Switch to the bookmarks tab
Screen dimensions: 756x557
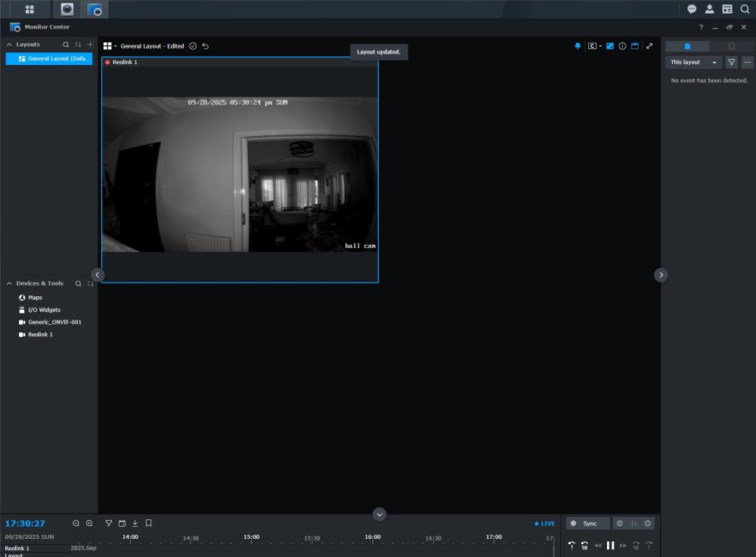click(731, 46)
